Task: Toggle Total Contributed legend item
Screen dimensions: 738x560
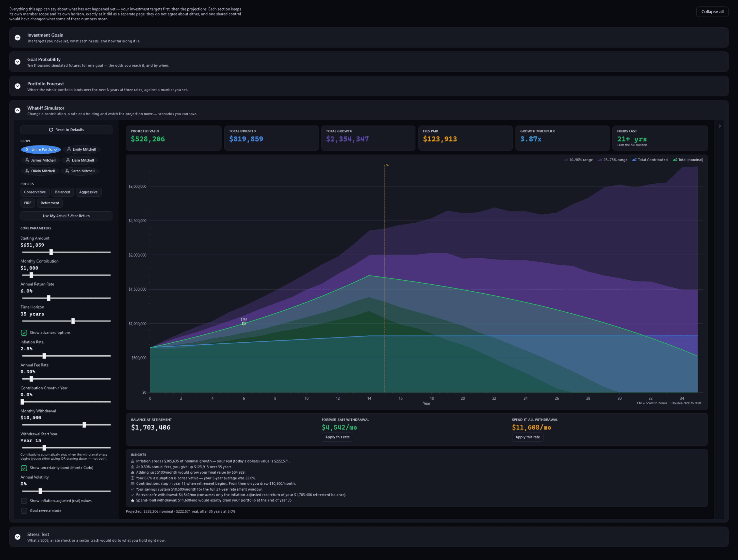Action: pos(650,160)
